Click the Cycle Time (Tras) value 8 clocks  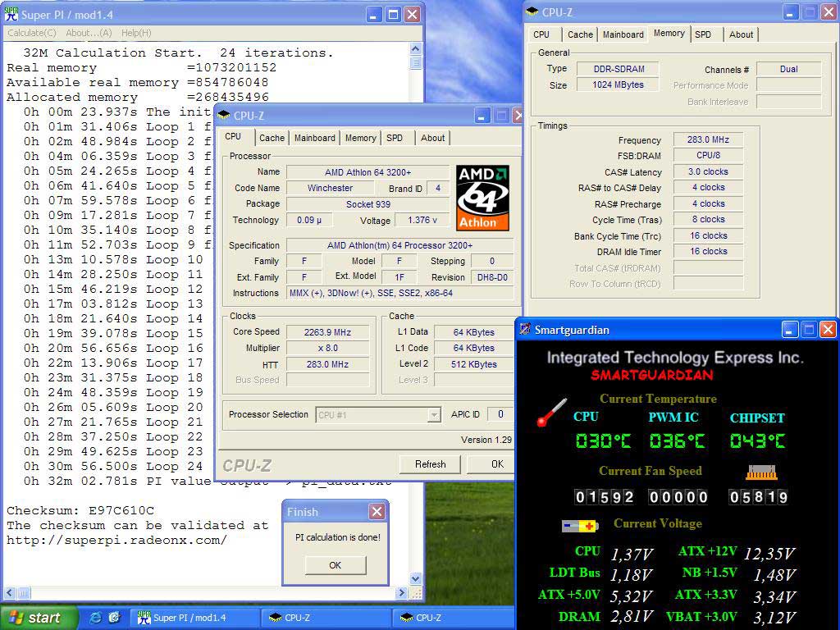(708, 220)
